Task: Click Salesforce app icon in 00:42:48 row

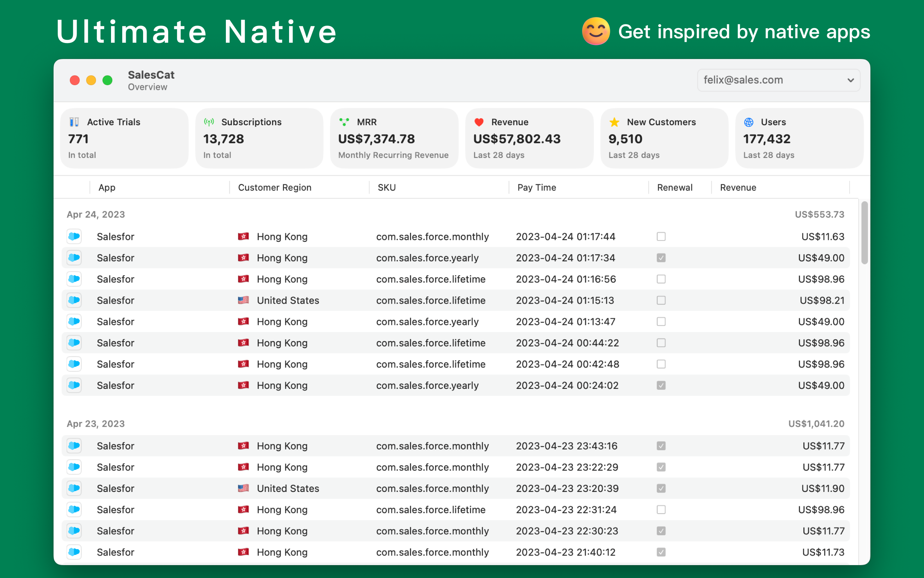Action: coord(74,364)
